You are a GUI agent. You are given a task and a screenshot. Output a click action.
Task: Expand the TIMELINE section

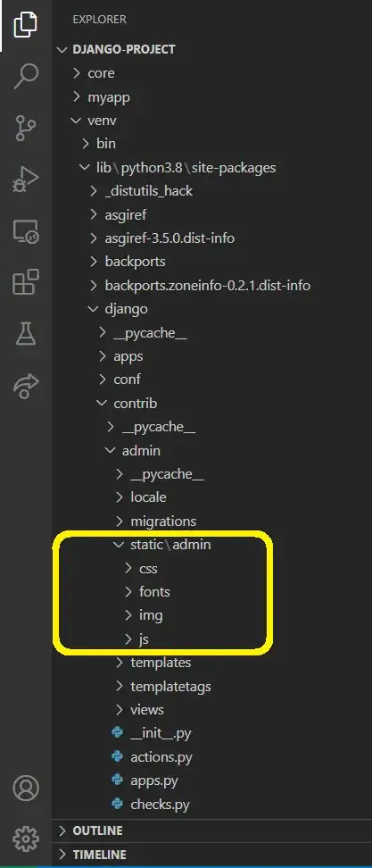(211, 855)
